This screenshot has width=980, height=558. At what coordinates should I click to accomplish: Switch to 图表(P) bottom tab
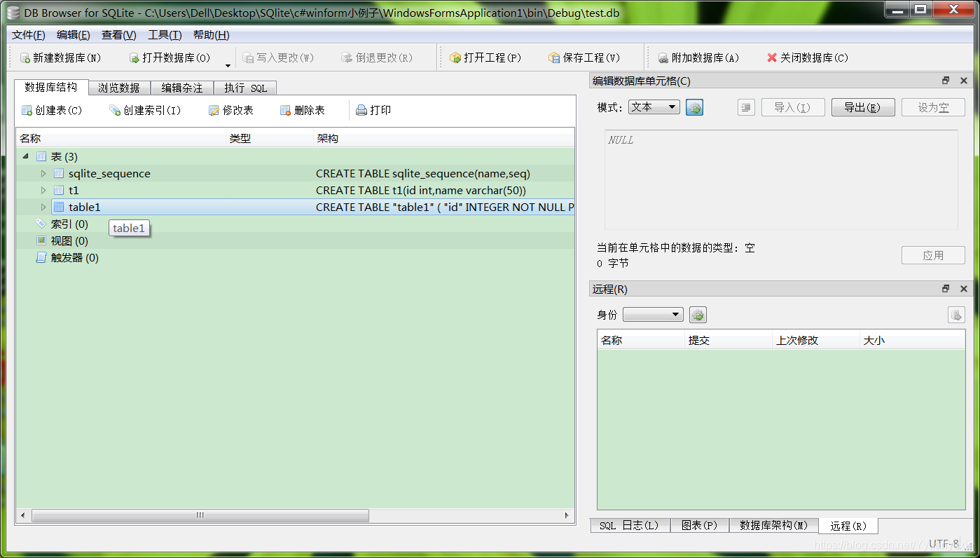(x=700, y=526)
